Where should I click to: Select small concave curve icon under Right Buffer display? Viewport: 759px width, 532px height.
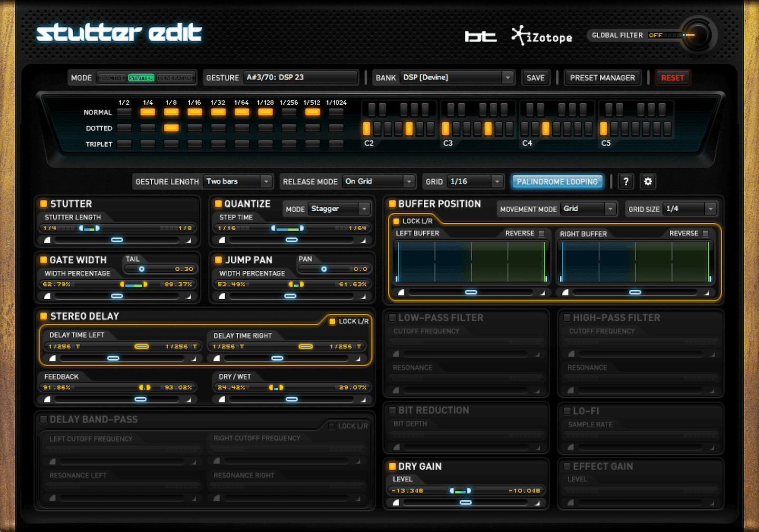[707, 293]
